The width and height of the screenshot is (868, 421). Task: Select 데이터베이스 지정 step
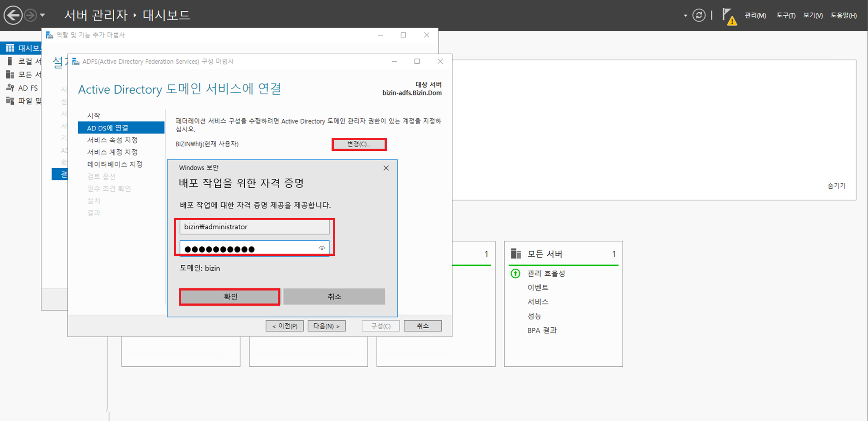115,164
